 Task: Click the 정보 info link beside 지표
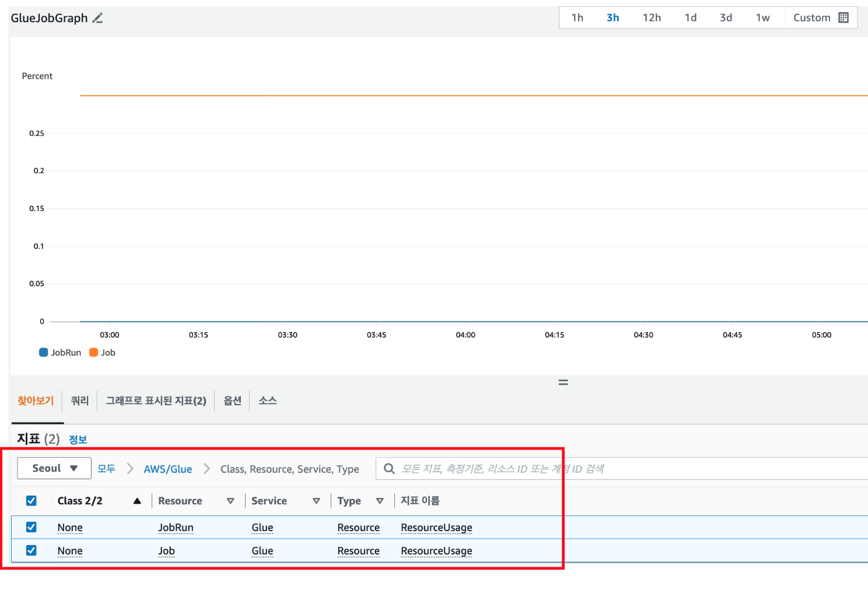click(x=78, y=439)
